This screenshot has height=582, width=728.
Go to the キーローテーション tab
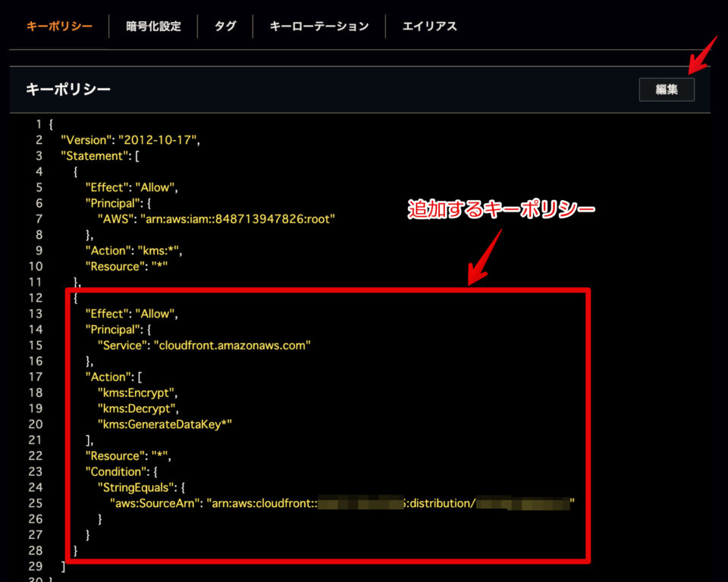point(319,27)
